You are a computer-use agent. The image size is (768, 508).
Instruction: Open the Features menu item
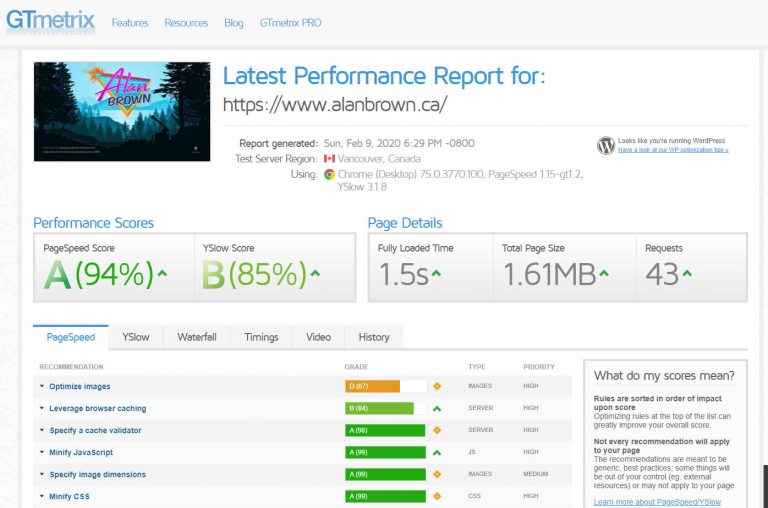click(130, 23)
